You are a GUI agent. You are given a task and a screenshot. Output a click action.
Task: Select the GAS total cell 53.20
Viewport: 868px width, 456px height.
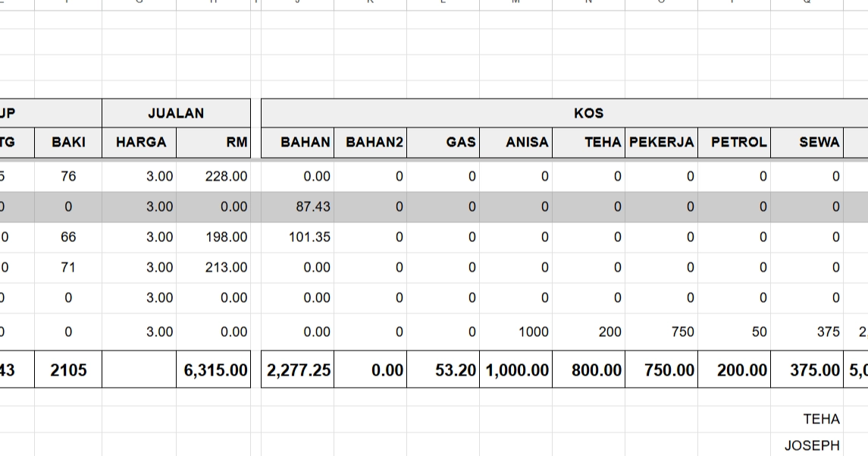pyautogui.click(x=443, y=370)
